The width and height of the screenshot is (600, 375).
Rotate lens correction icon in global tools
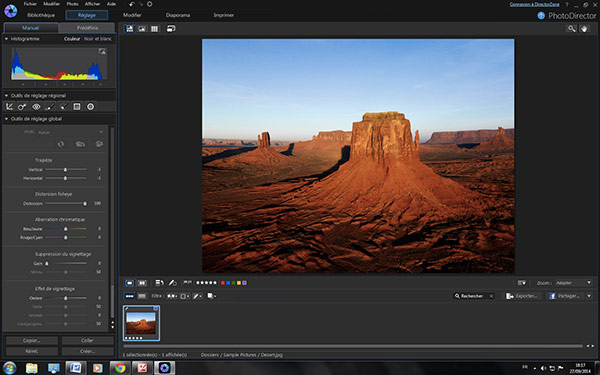61,144
